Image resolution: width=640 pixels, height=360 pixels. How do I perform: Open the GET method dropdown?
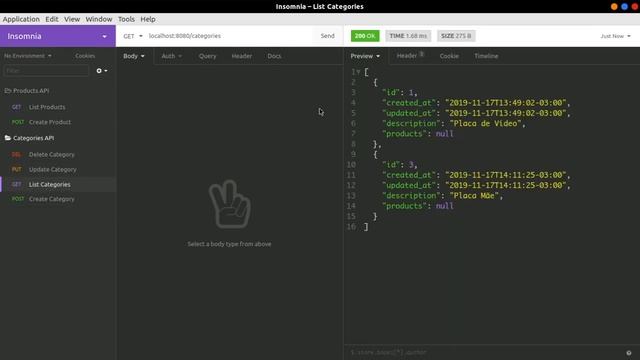(133, 36)
